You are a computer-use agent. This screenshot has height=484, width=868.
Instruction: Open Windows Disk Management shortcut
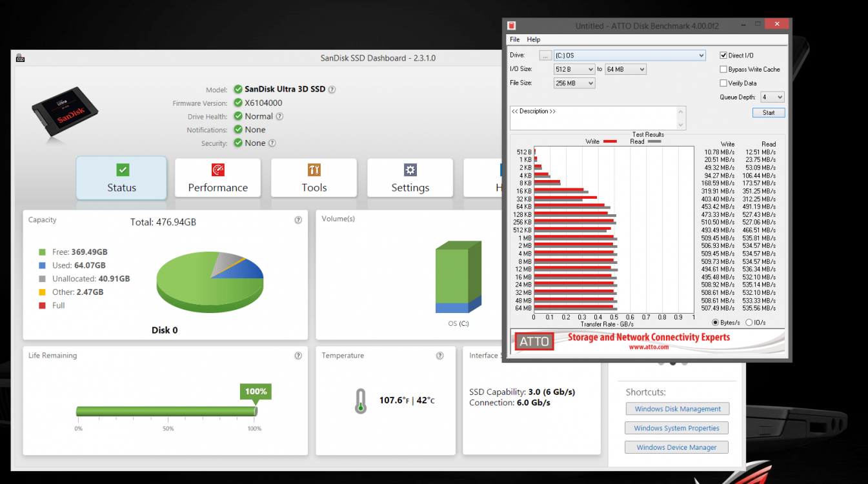(x=678, y=408)
